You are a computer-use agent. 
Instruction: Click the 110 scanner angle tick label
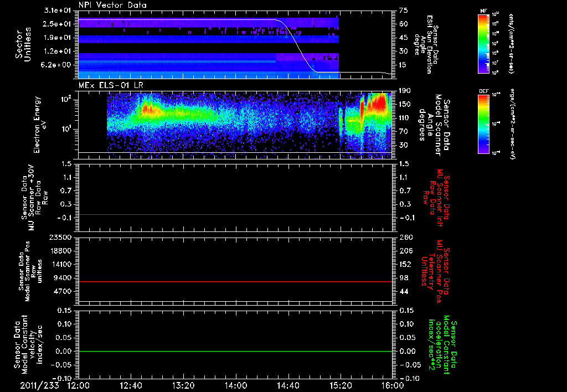pos(405,118)
